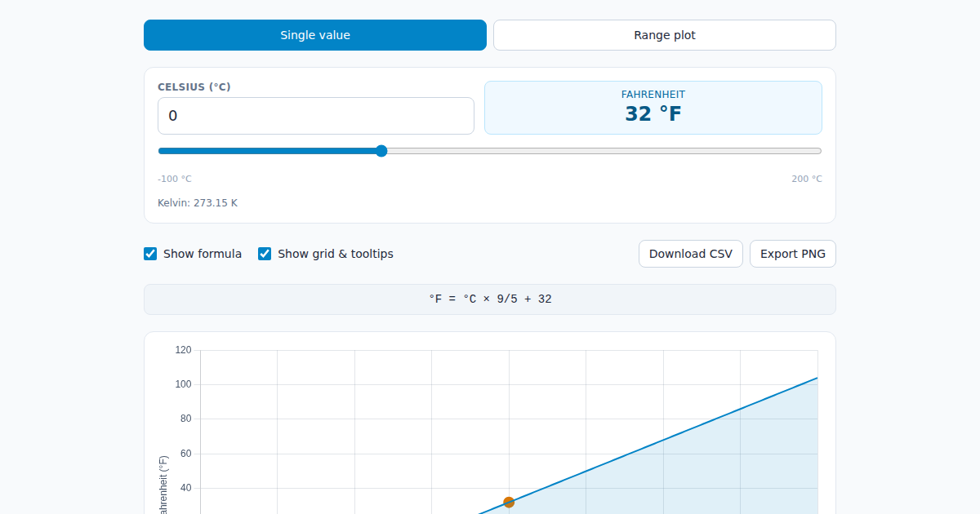Click the 60 y-axis tick label
The image size is (980, 514).
click(x=185, y=454)
